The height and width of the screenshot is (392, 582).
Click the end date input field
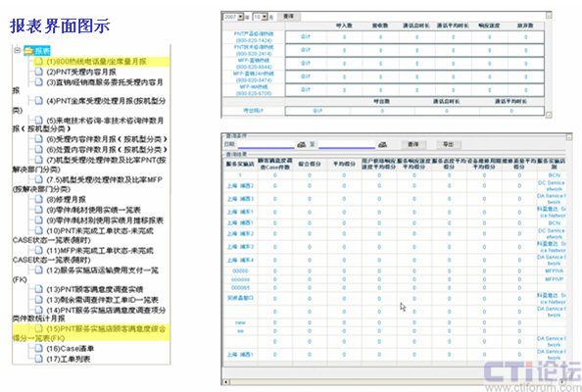tap(347, 144)
